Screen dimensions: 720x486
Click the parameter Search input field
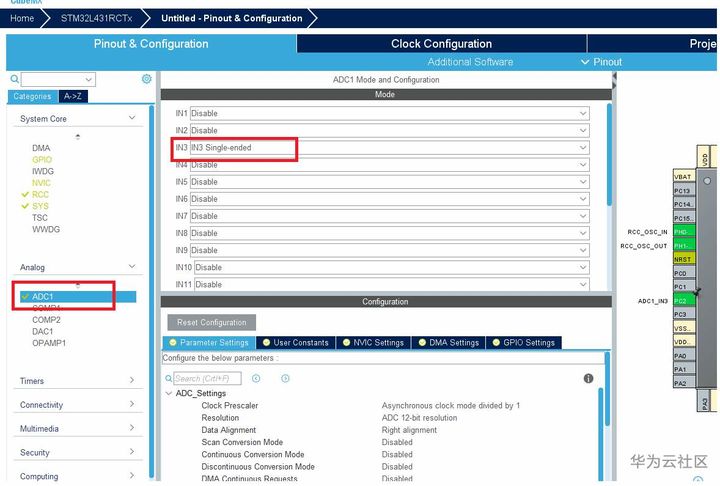click(207, 379)
